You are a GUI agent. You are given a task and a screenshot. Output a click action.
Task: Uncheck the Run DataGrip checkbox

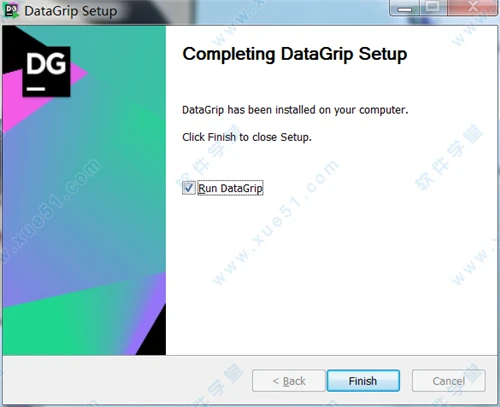pos(189,188)
